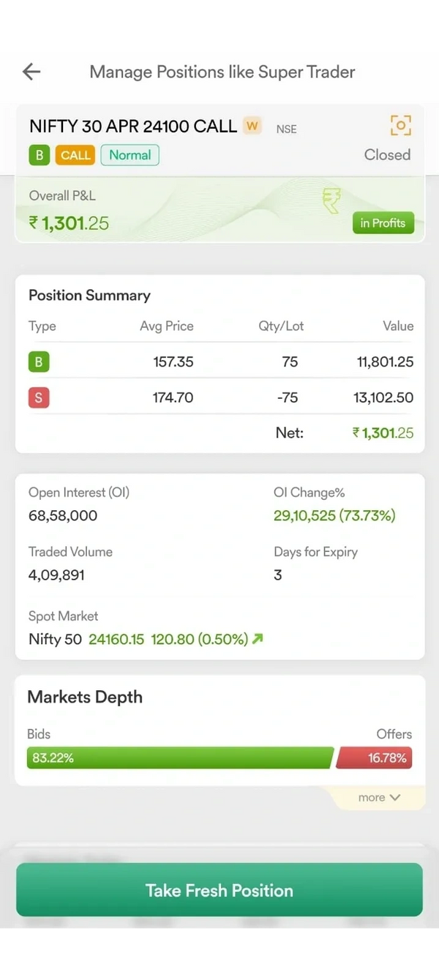This screenshot has width=439, height=980.
Task: Tap the rupee symbol watermark icon
Action: (331, 200)
